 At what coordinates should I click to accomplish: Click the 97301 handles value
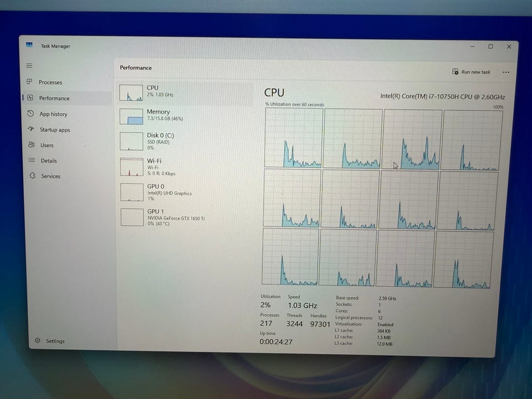(x=320, y=324)
